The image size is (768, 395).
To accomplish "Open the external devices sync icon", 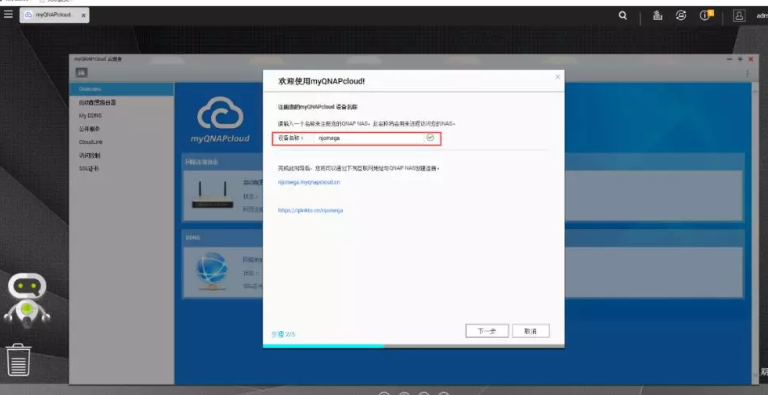I will click(681, 16).
